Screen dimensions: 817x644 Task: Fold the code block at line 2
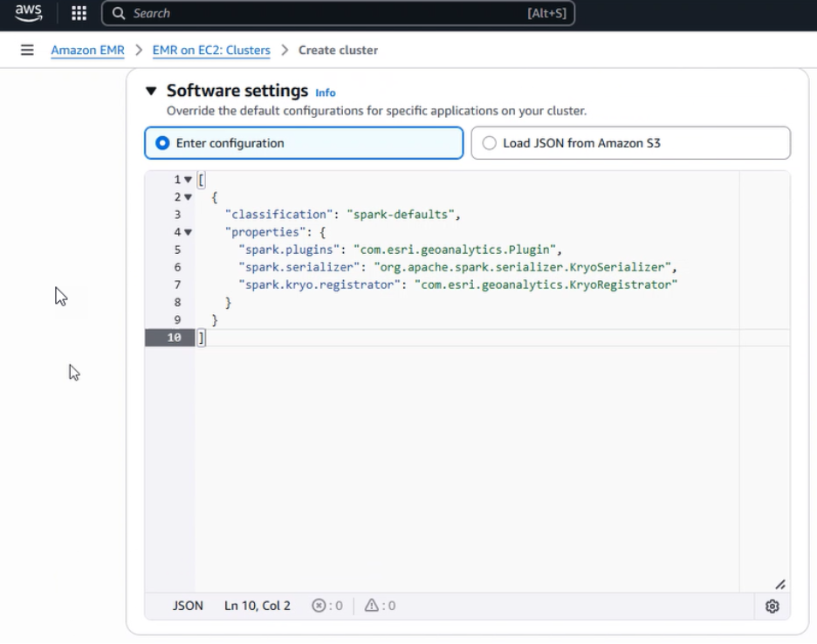point(188,197)
